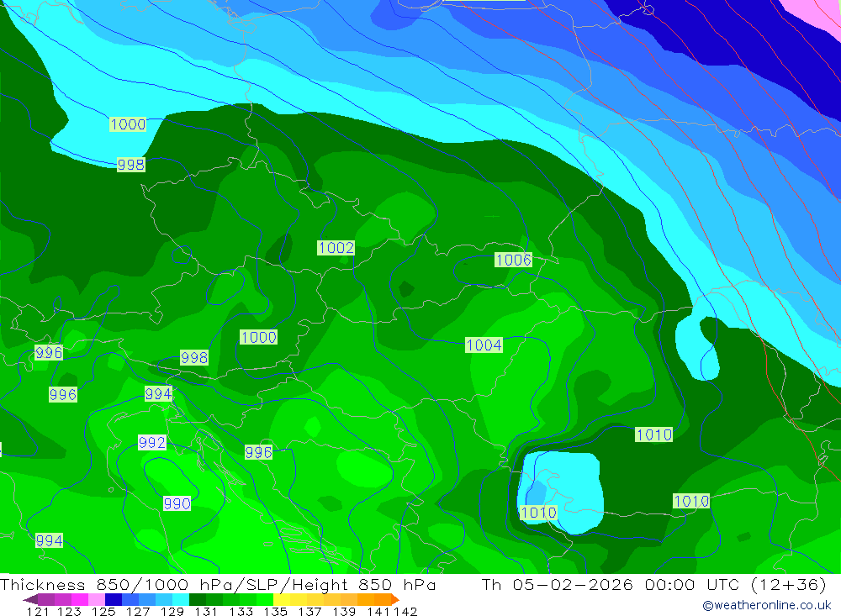
Task: Click the 994 label next to 992
Action: (x=158, y=394)
